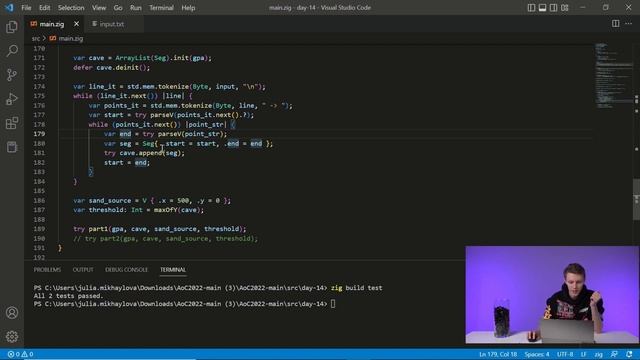Close the main.zig editor tab
Image resolution: width=640 pixels, height=360 pixels.
click(76, 24)
